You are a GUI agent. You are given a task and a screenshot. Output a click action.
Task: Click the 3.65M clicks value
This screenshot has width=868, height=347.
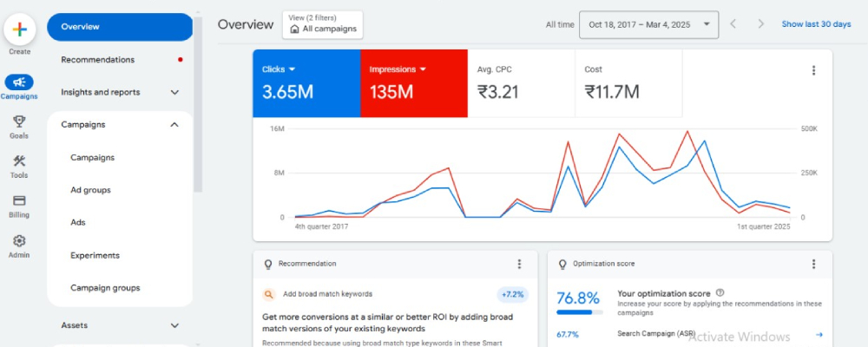(x=288, y=92)
